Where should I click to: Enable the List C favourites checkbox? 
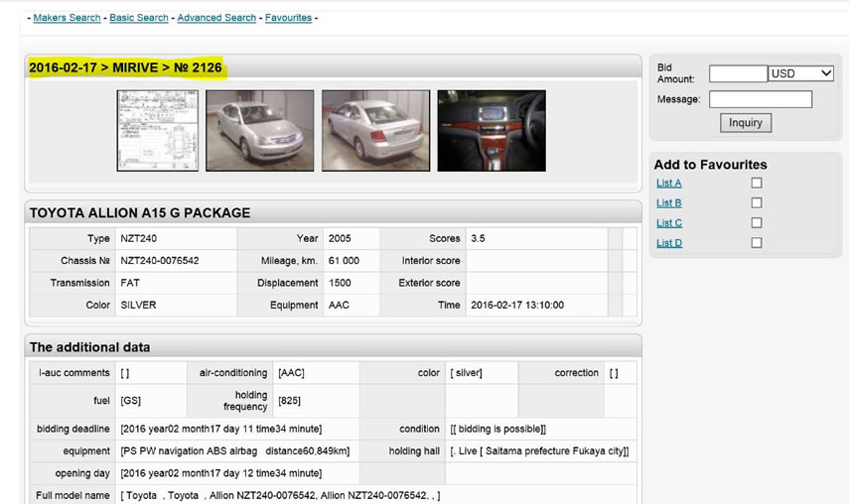[757, 223]
